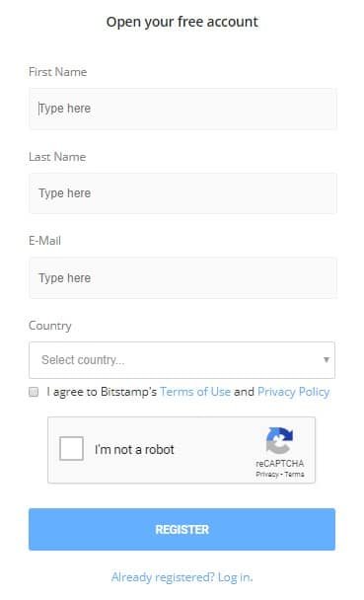364x600 pixels.
Task: Click the Country label
Action: (50, 326)
